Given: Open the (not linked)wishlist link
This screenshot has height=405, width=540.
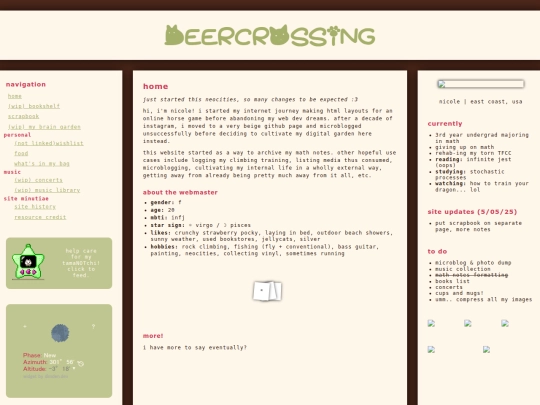Looking at the screenshot, I should (x=49, y=143).
